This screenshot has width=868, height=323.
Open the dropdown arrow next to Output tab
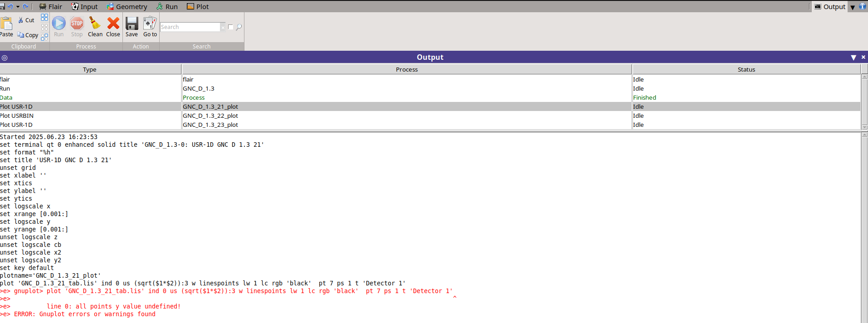[853, 7]
